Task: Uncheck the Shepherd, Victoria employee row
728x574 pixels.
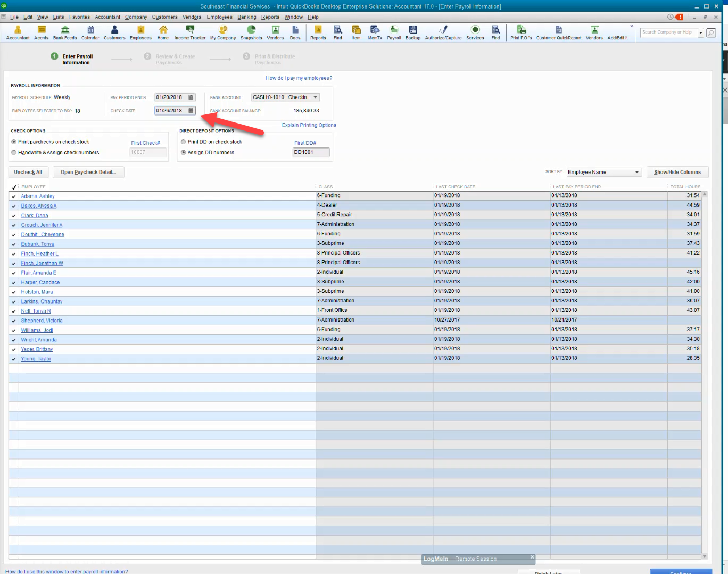Action: pyautogui.click(x=13, y=320)
